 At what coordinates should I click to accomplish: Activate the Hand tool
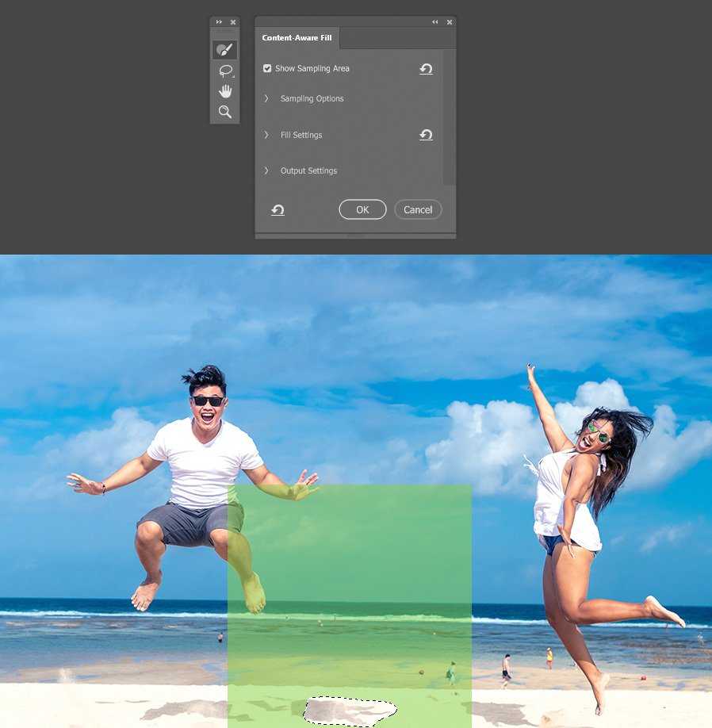pyautogui.click(x=225, y=91)
